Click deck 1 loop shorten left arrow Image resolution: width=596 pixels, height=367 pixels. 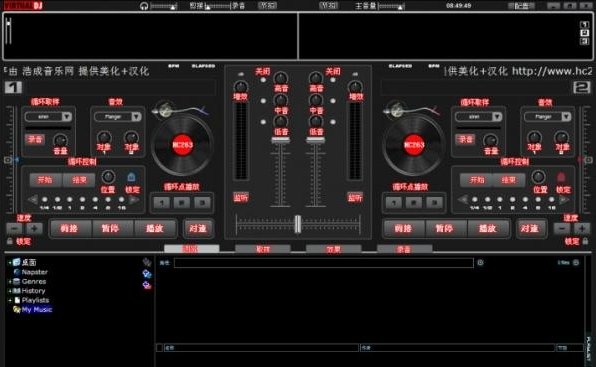pos(33,199)
